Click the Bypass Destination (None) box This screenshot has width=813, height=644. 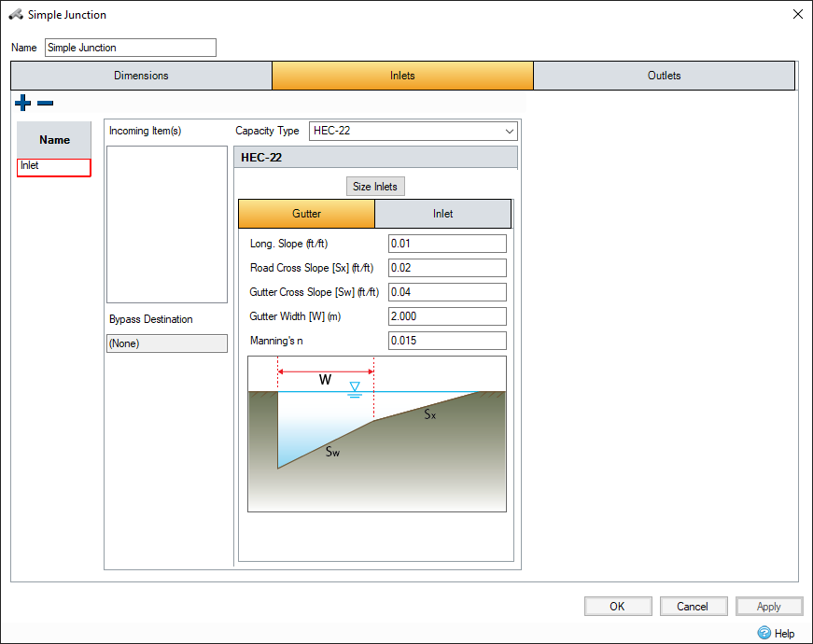coord(167,343)
